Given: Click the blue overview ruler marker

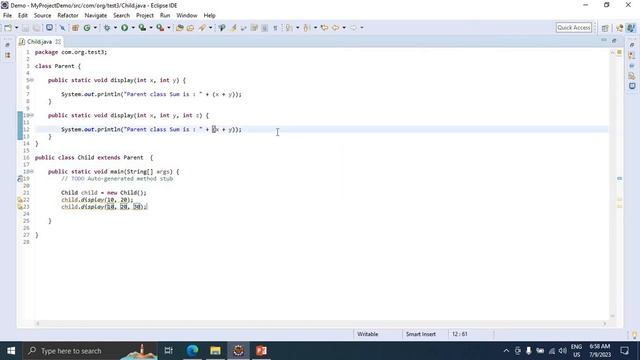Looking at the screenshot, I should [x=619, y=179].
